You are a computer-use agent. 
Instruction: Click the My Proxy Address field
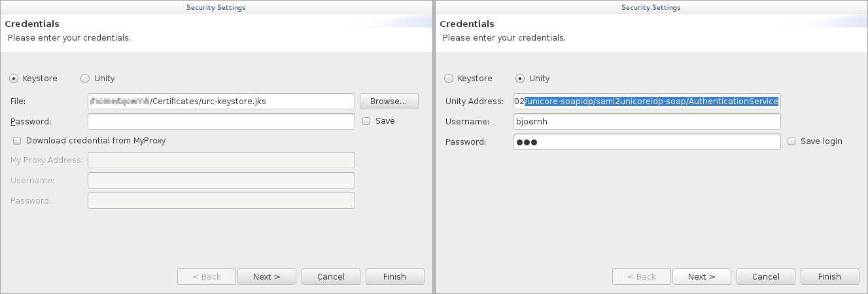point(221,160)
